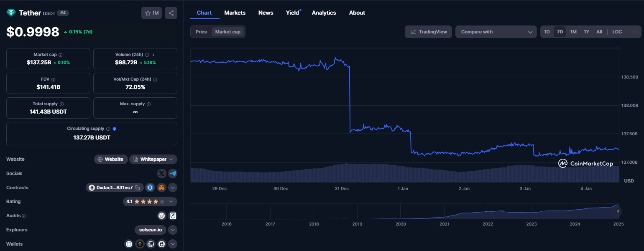This screenshot has width=644, height=251.
Task: Expand the Contracts list chevron
Action: point(173,188)
